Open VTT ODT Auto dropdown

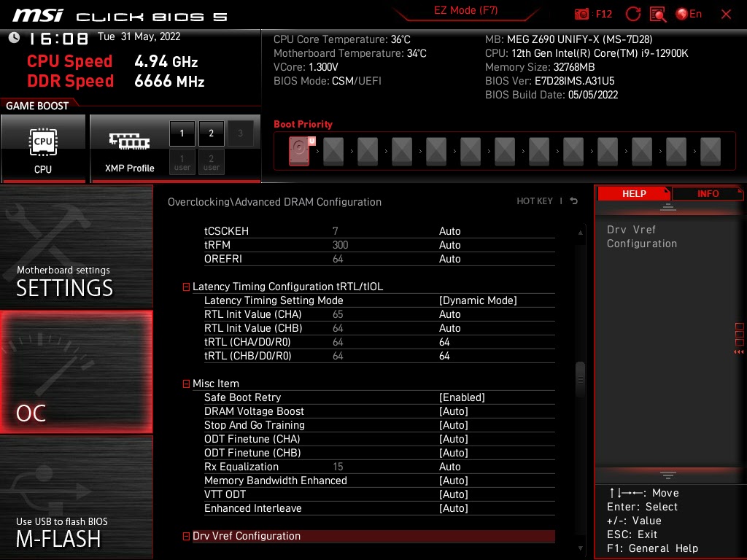pos(454,494)
